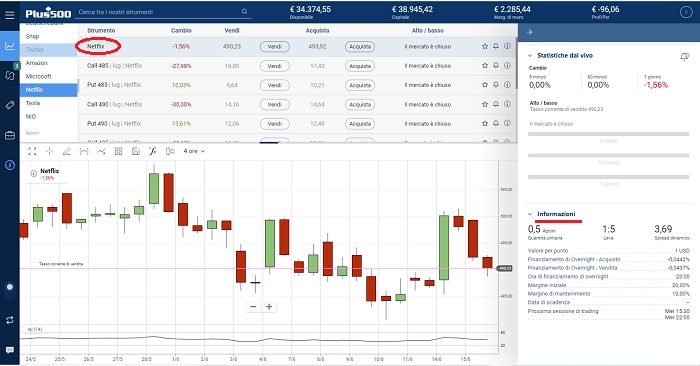This screenshot has width=700, height=366.
Task: Open the live chat icon
Action: [9, 350]
